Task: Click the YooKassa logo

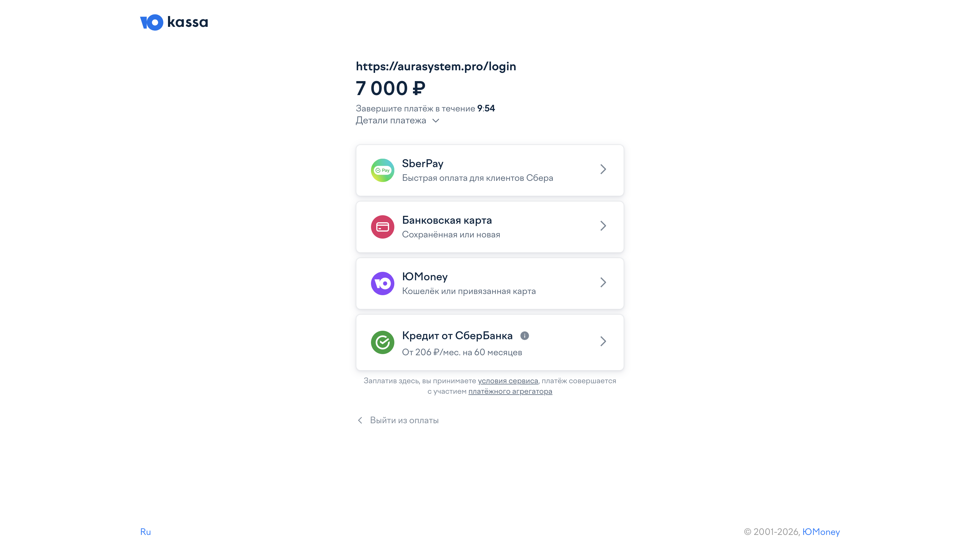Action: click(174, 22)
